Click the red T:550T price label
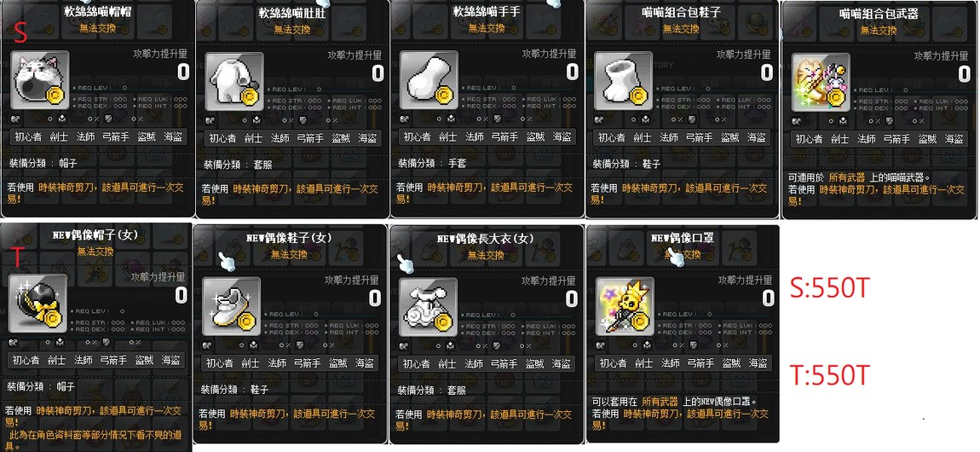This screenshot has width=980, height=452. pos(829,375)
